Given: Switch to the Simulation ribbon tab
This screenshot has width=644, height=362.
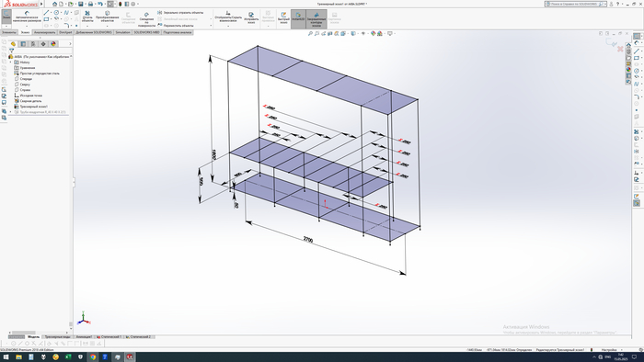Looking at the screenshot, I should pyautogui.click(x=122, y=32).
